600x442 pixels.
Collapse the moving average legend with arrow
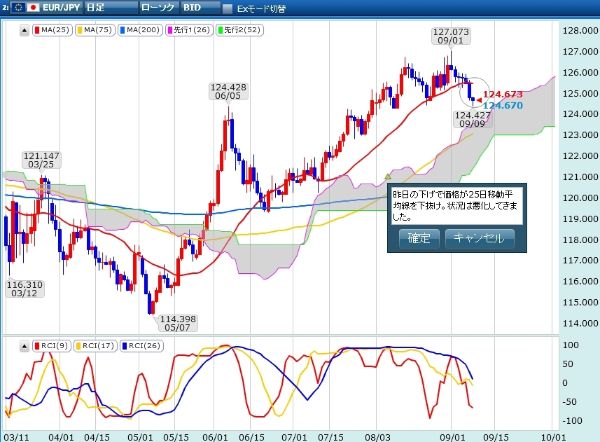[x=24, y=31]
